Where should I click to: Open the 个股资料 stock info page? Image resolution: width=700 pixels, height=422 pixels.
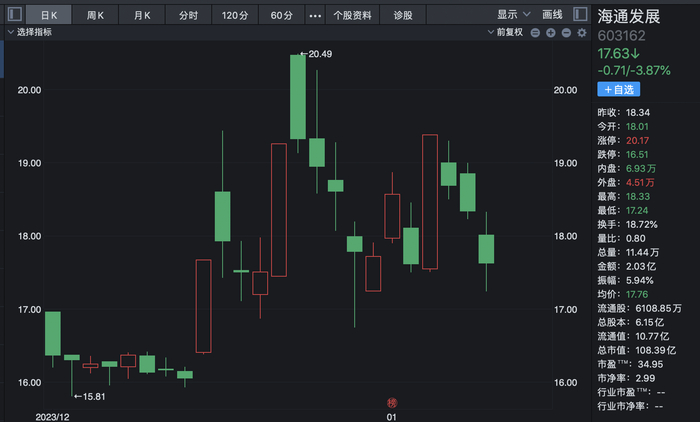pyautogui.click(x=352, y=16)
